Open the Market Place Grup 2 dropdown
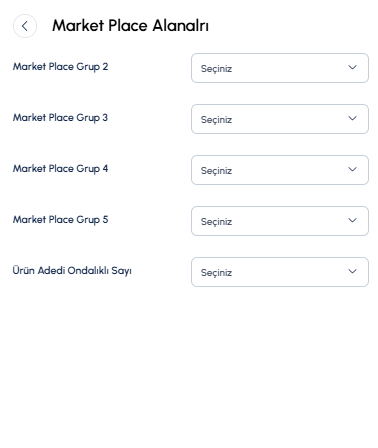Image resolution: width=378 pixels, height=448 pixels. [x=280, y=68]
